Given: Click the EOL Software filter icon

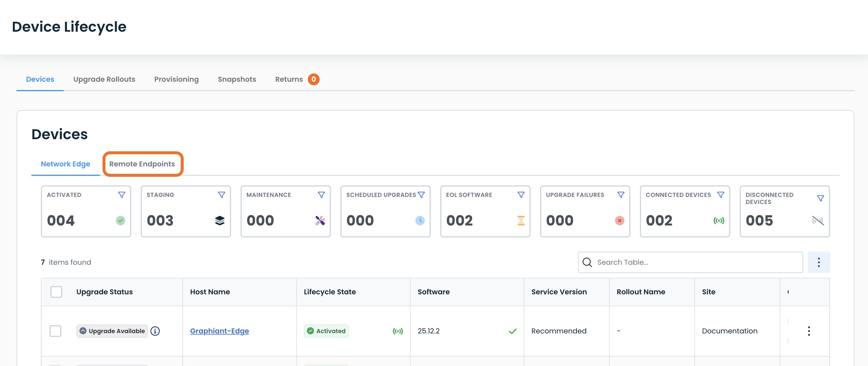Looking at the screenshot, I should tap(521, 195).
